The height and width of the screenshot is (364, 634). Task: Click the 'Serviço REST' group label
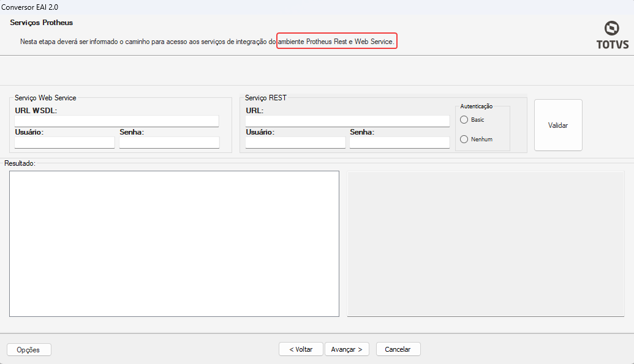pyautogui.click(x=266, y=98)
